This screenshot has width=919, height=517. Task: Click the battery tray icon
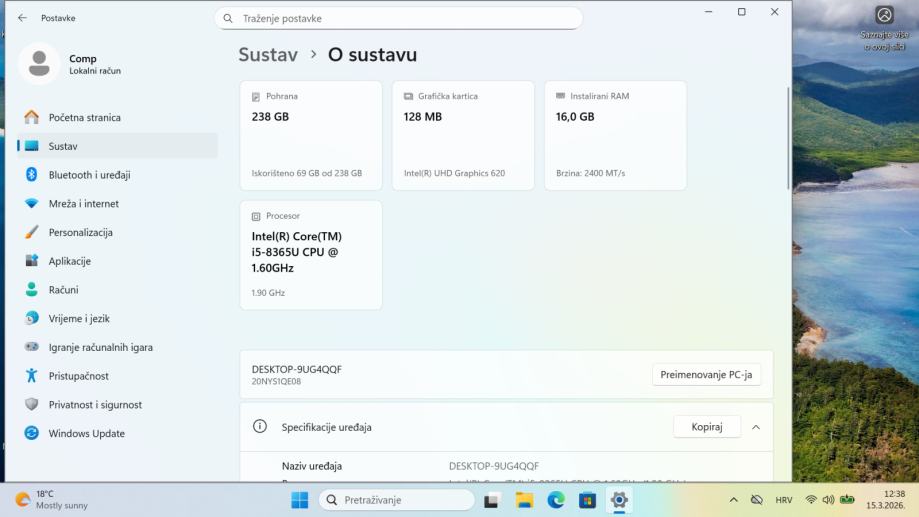(x=847, y=500)
